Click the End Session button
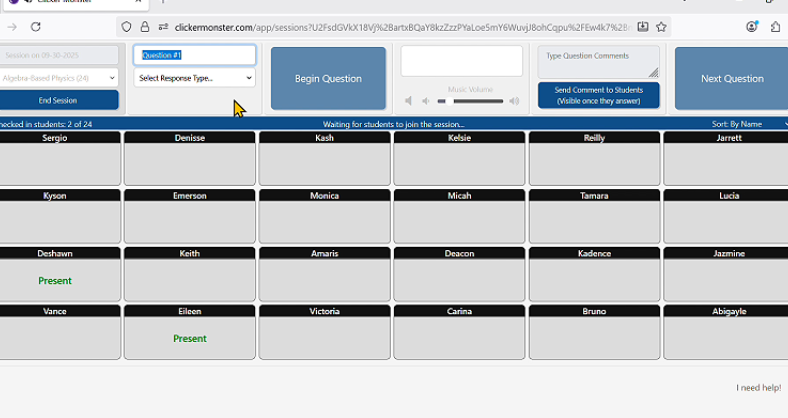 (x=59, y=100)
